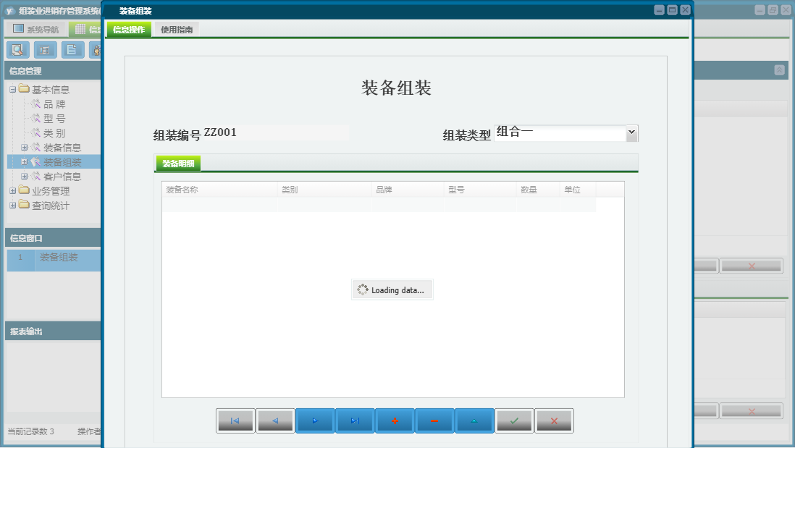Click the document icon in the left toolbar
Image resolution: width=795 pixels, height=532 pixels.
72,50
